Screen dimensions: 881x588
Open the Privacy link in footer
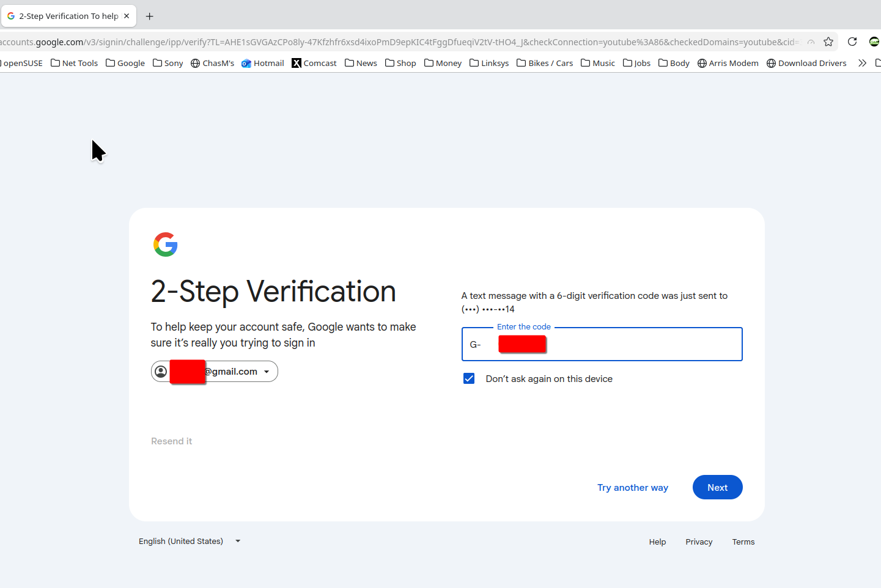coord(699,542)
